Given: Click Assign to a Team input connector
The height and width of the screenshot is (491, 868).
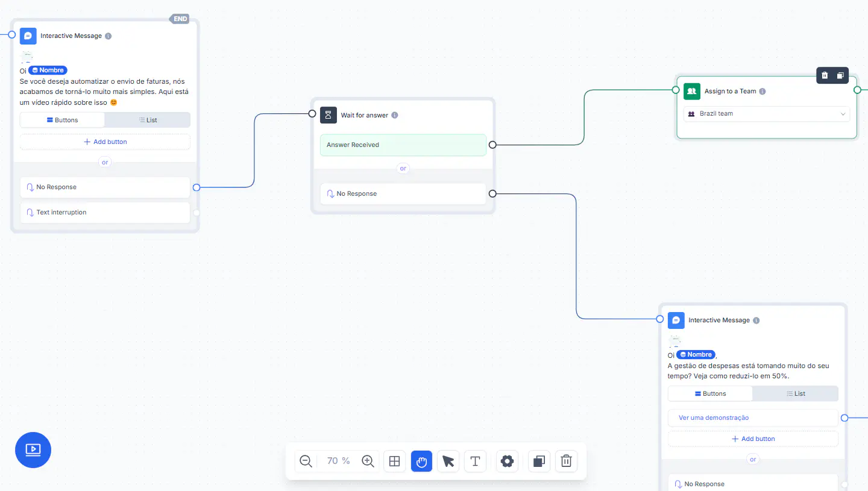Looking at the screenshot, I should [676, 90].
